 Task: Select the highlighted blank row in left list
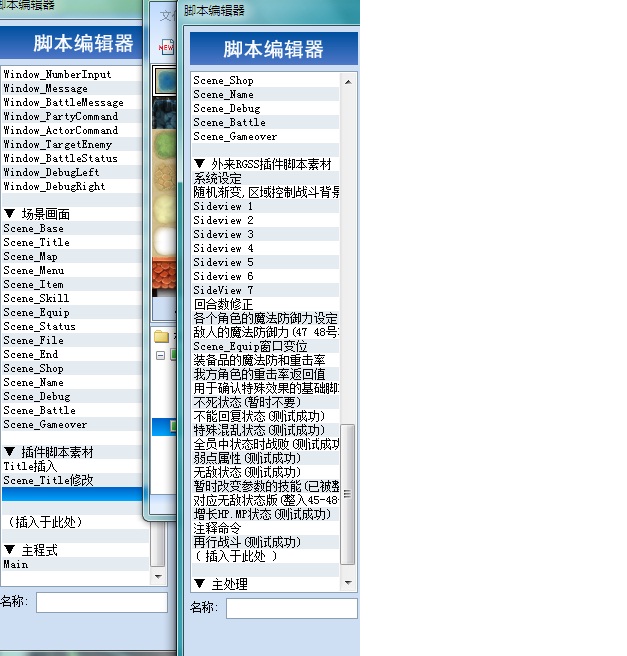[x=72, y=494]
